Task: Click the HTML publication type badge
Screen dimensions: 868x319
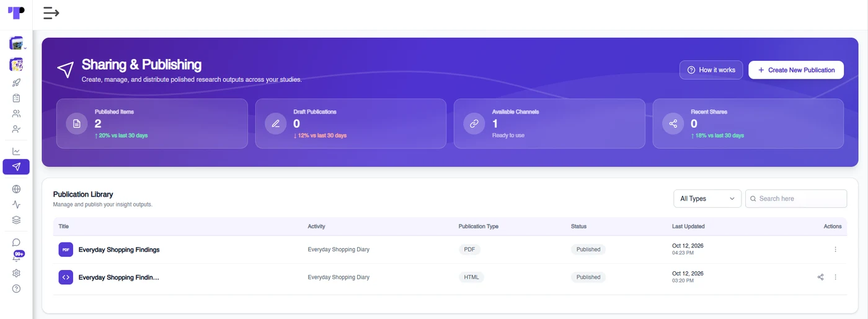Action: point(471,277)
